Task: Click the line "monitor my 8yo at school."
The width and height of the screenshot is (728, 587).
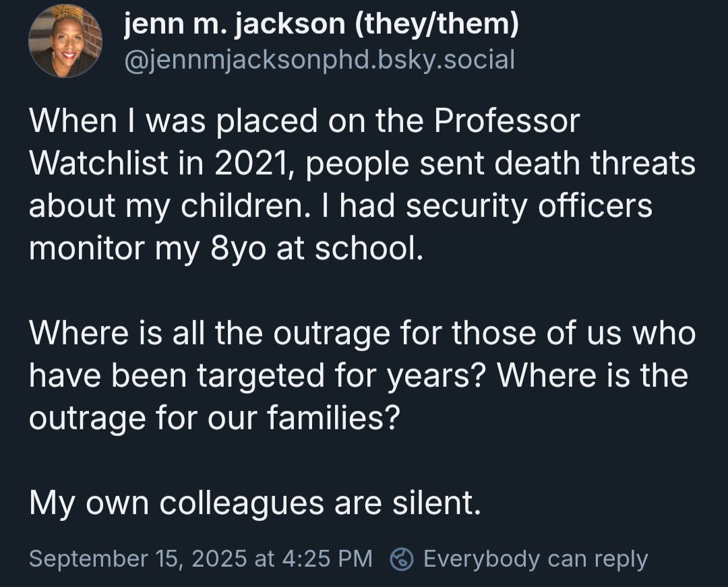Action: click(x=227, y=249)
